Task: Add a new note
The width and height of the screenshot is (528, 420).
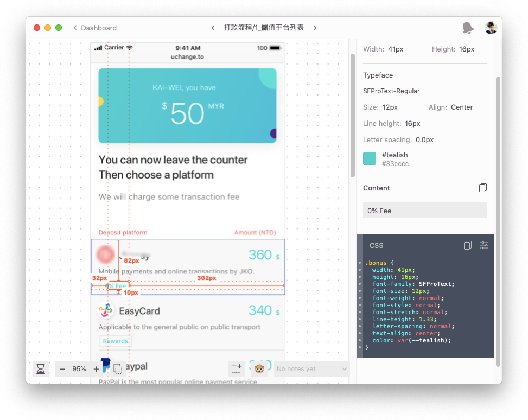Action: pyautogui.click(x=237, y=369)
